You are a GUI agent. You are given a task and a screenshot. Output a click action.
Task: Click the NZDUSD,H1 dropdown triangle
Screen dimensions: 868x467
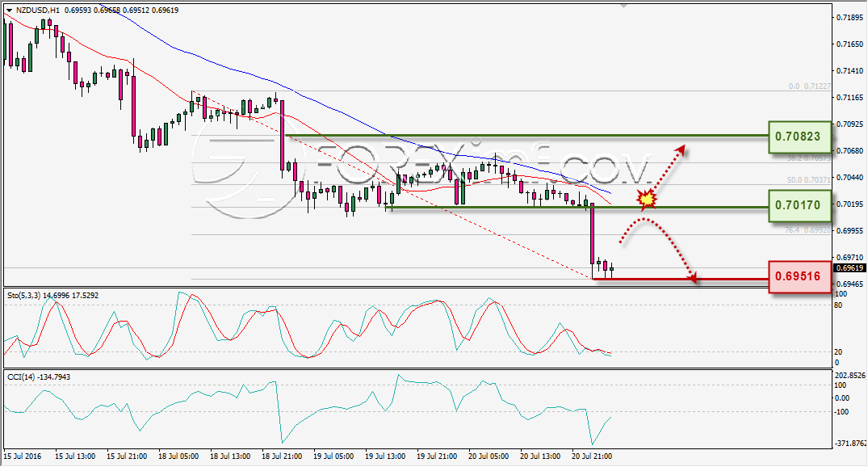click(10, 10)
